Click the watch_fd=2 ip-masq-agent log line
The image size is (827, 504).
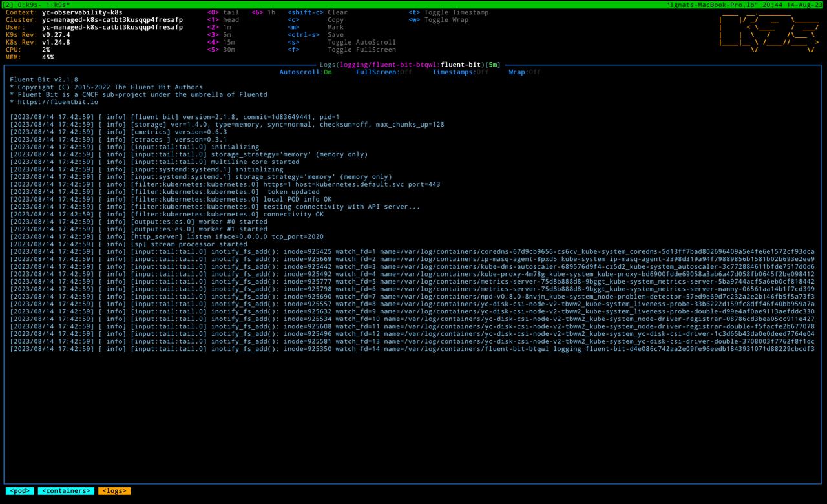[x=412, y=259]
